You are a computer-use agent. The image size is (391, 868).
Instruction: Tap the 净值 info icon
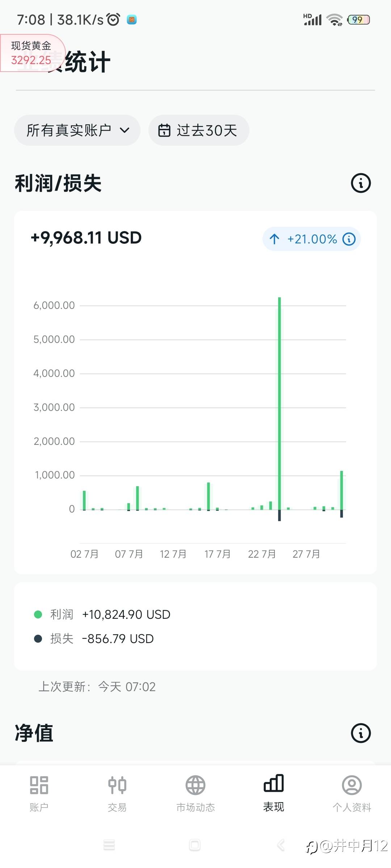pyautogui.click(x=361, y=733)
